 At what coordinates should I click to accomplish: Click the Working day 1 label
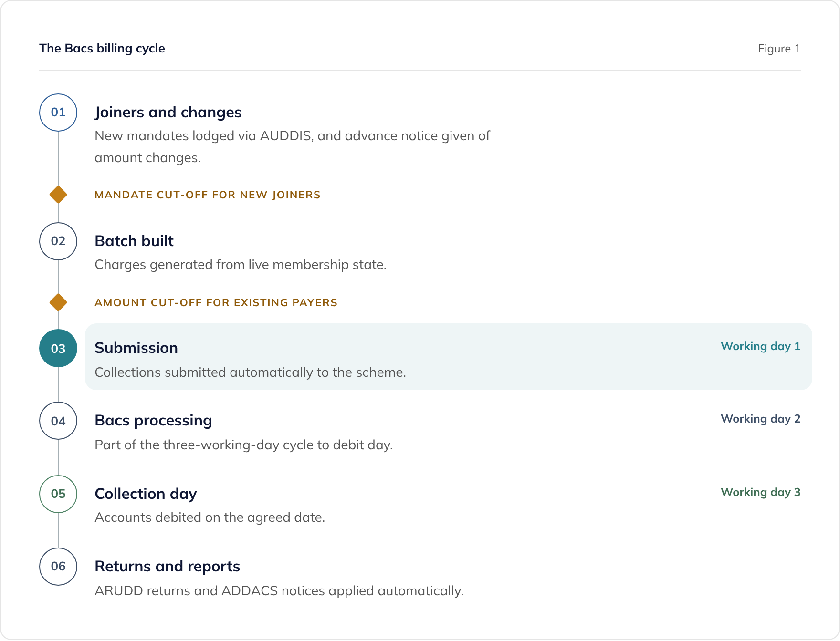click(x=761, y=347)
